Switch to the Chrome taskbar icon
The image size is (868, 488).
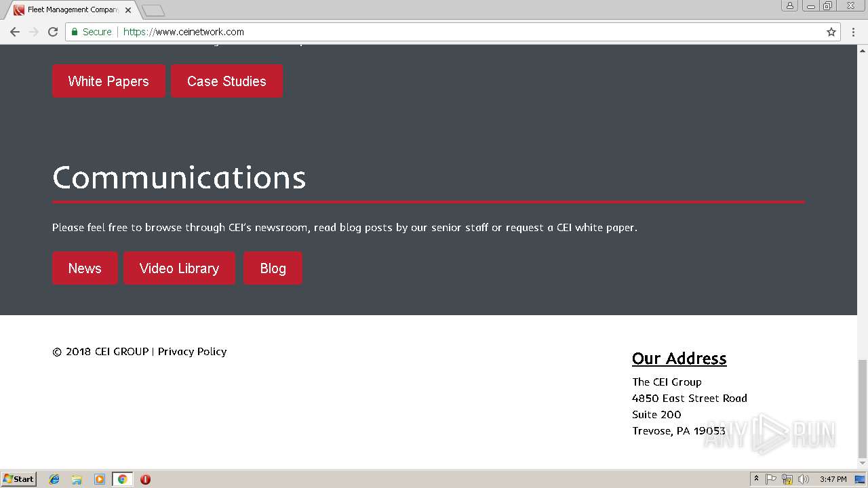click(122, 479)
